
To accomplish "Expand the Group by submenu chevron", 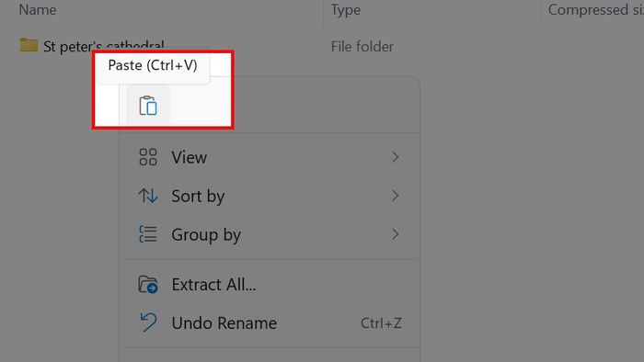I will coord(395,234).
